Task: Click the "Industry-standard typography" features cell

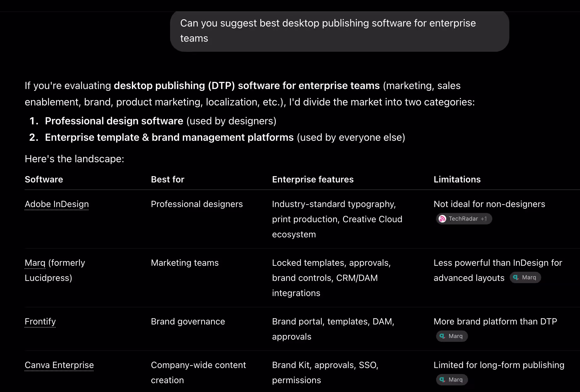Action: point(337,219)
